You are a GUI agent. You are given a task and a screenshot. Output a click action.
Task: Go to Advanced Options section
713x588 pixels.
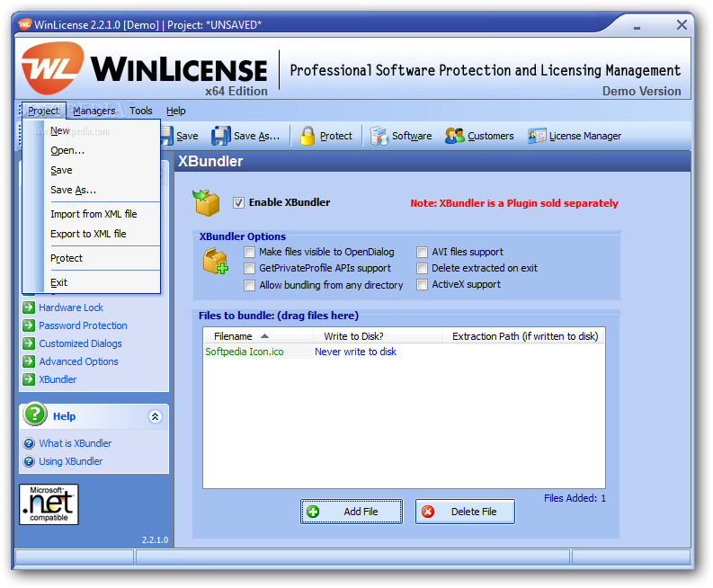(78, 361)
